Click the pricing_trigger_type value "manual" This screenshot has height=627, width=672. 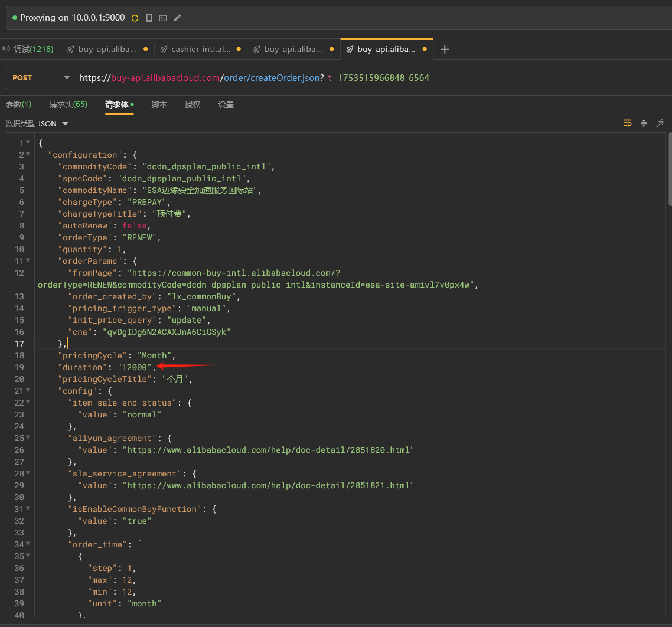pyautogui.click(x=207, y=309)
